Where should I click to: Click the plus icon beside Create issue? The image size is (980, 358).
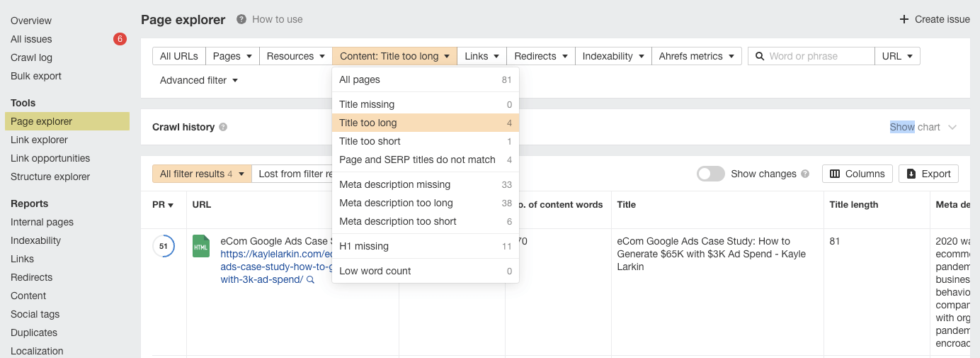pyautogui.click(x=904, y=19)
